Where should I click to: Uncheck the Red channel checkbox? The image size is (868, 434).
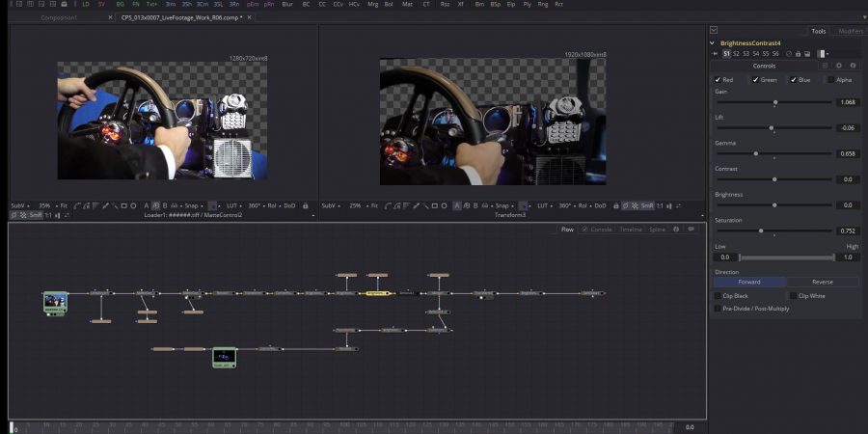[717, 80]
